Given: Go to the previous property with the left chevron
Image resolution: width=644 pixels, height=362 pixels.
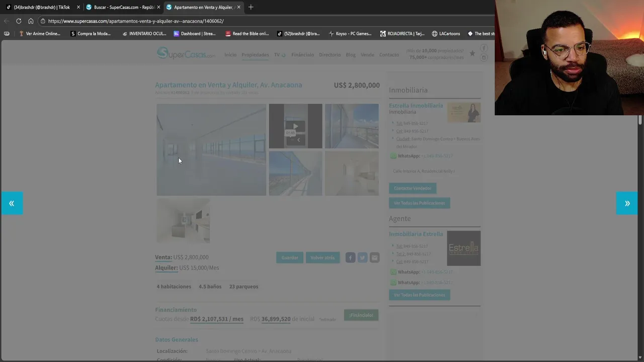Looking at the screenshot, I should coord(11,203).
